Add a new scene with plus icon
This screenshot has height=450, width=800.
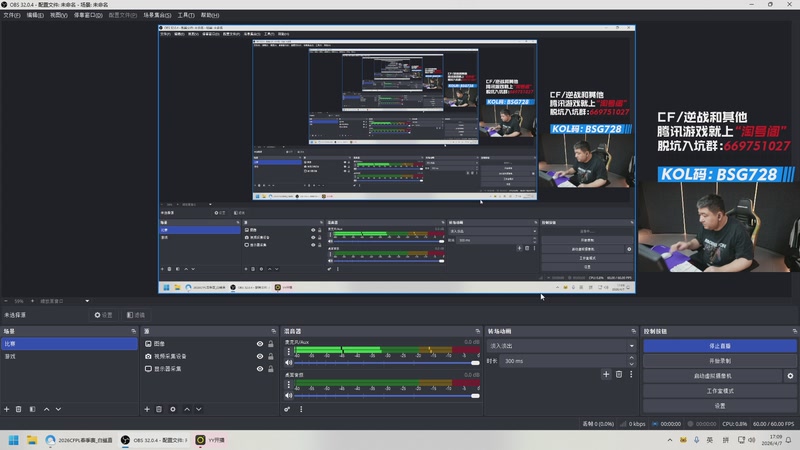click(x=7, y=409)
